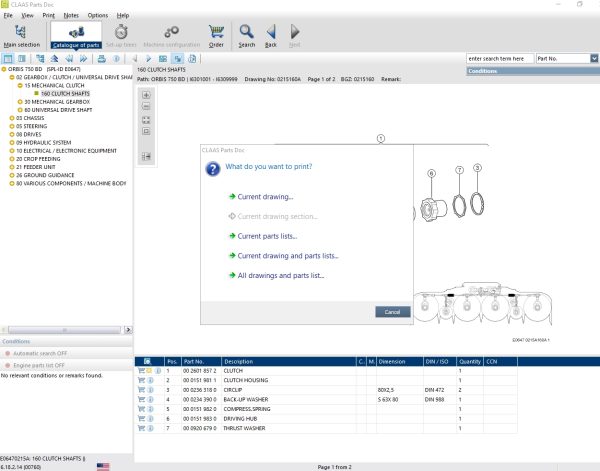Collapse the 15 MECHANICAL CLUTCH tree node
This screenshot has height=471, width=600.
coord(19,86)
